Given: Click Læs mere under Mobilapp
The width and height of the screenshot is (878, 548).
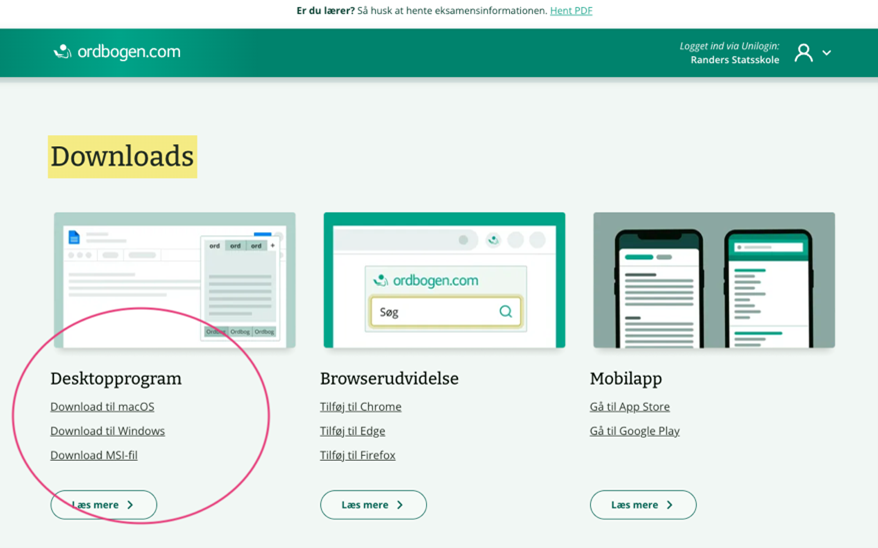Looking at the screenshot, I should [x=643, y=505].
